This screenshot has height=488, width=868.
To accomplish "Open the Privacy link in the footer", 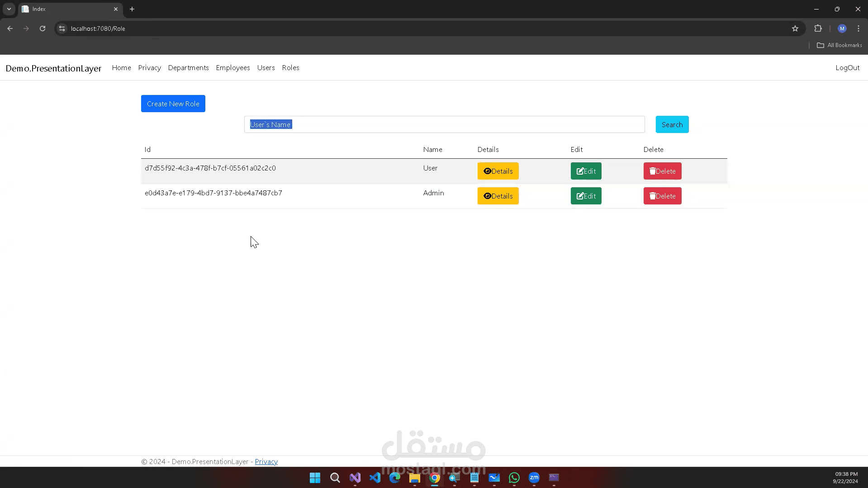I will pyautogui.click(x=266, y=461).
